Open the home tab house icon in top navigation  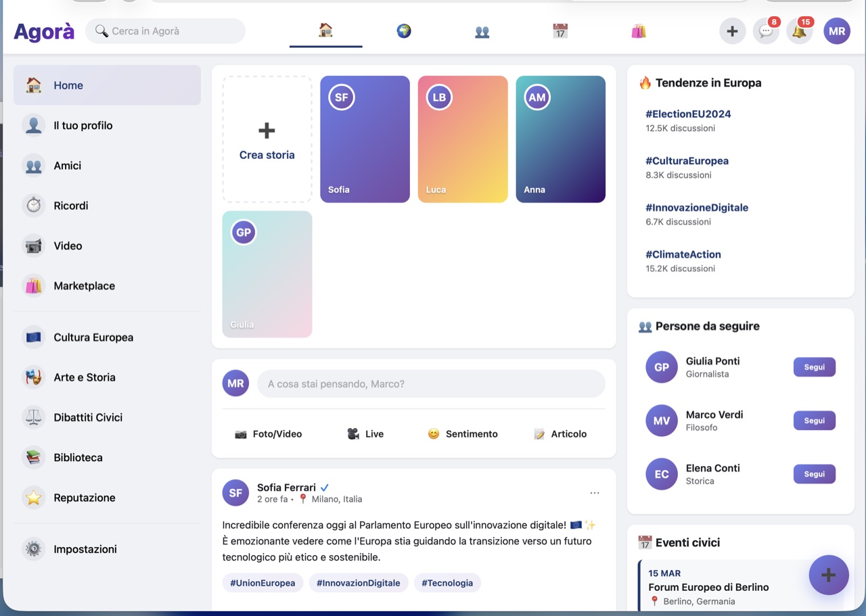coord(325,30)
